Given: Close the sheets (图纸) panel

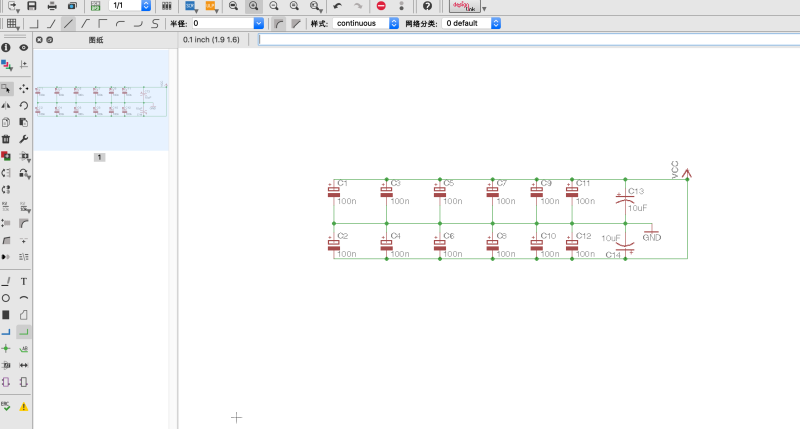Looking at the screenshot, I should (39, 40).
